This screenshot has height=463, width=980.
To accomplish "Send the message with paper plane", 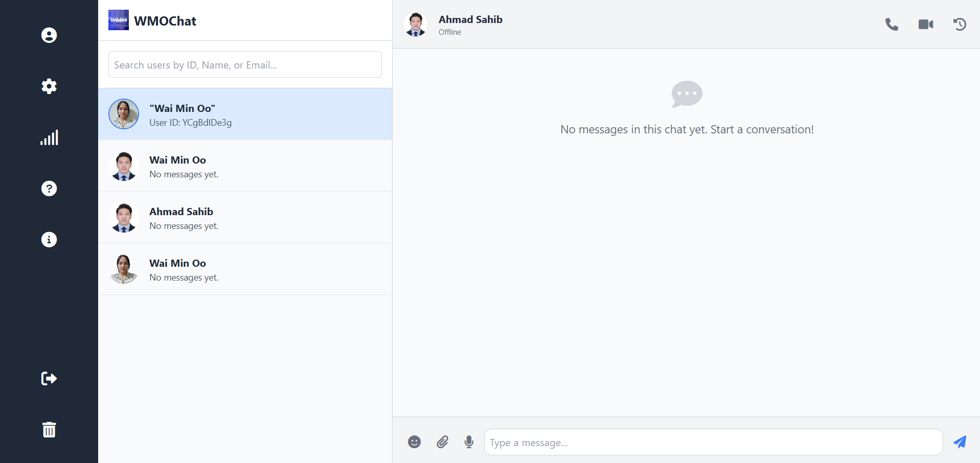I will 960,442.
